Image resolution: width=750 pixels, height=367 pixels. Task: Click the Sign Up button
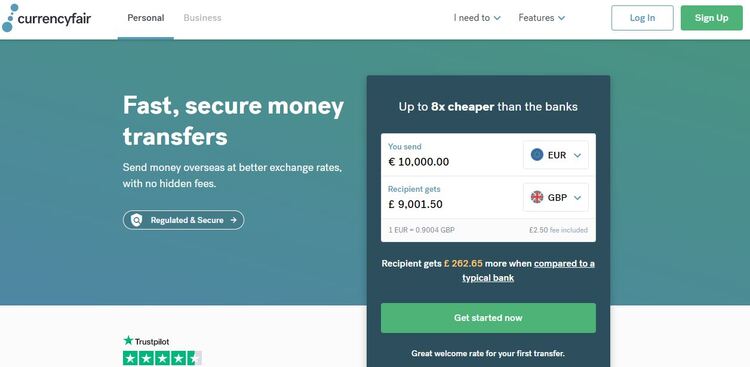711,18
